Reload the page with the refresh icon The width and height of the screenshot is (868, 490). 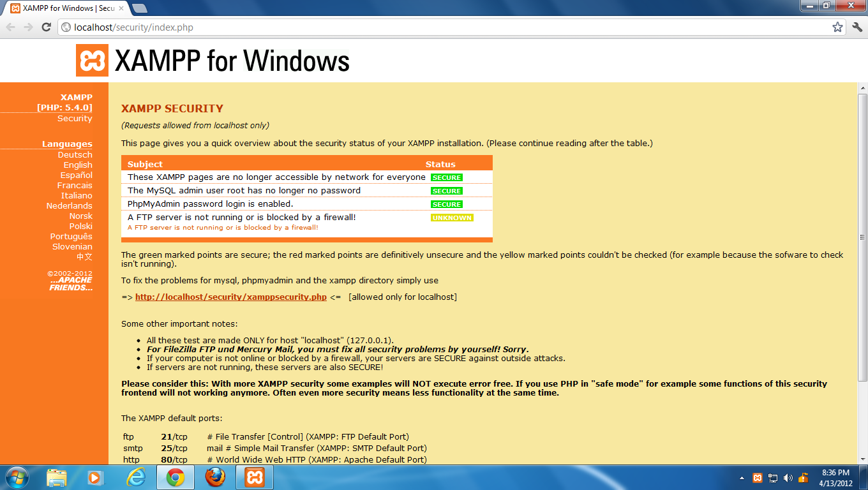pyautogui.click(x=46, y=27)
